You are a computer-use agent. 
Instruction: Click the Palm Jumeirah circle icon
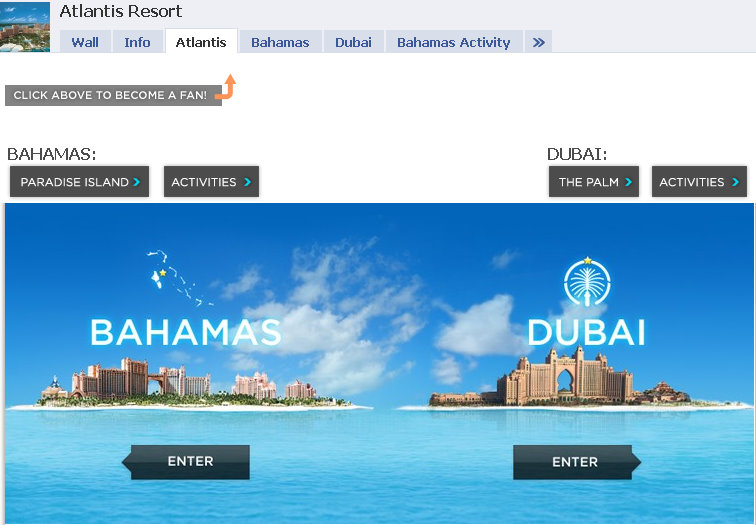pyautogui.click(x=587, y=282)
